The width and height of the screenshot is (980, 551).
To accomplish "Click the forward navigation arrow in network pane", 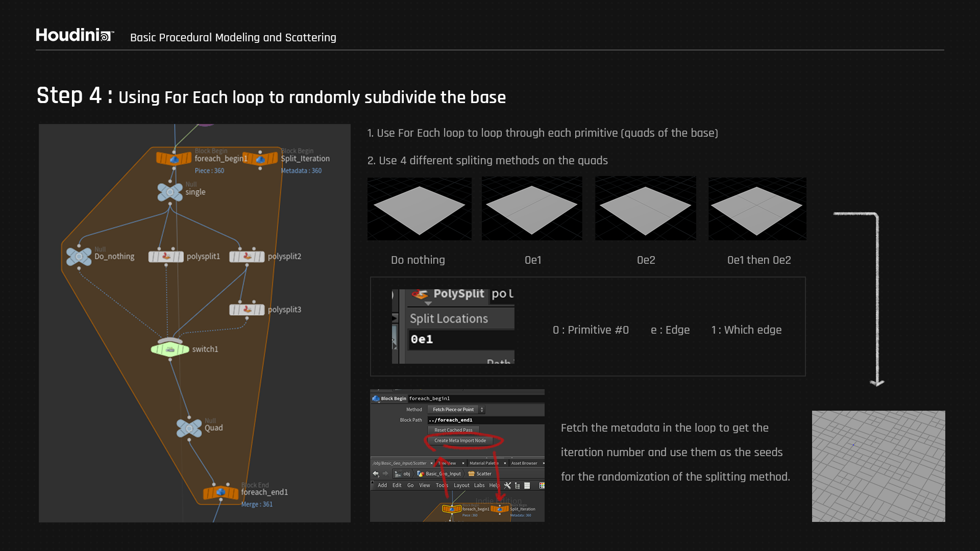I will [x=385, y=473].
